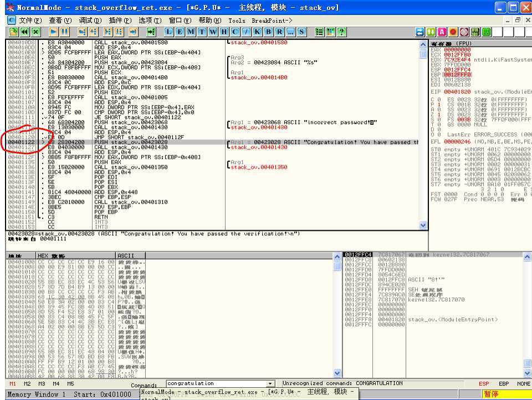Click the green question mark help icon
This screenshot has height=400, width=532.
pyautogui.click(x=342, y=32)
